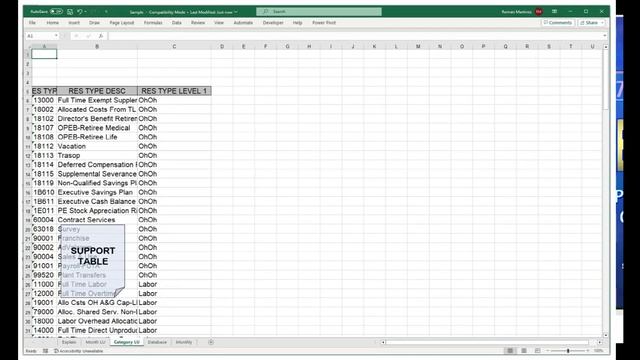Image resolution: width=640 pixels, height=360 pixels.
Task: Select the Category LU sheet tab
Action: tap(127, 342)
